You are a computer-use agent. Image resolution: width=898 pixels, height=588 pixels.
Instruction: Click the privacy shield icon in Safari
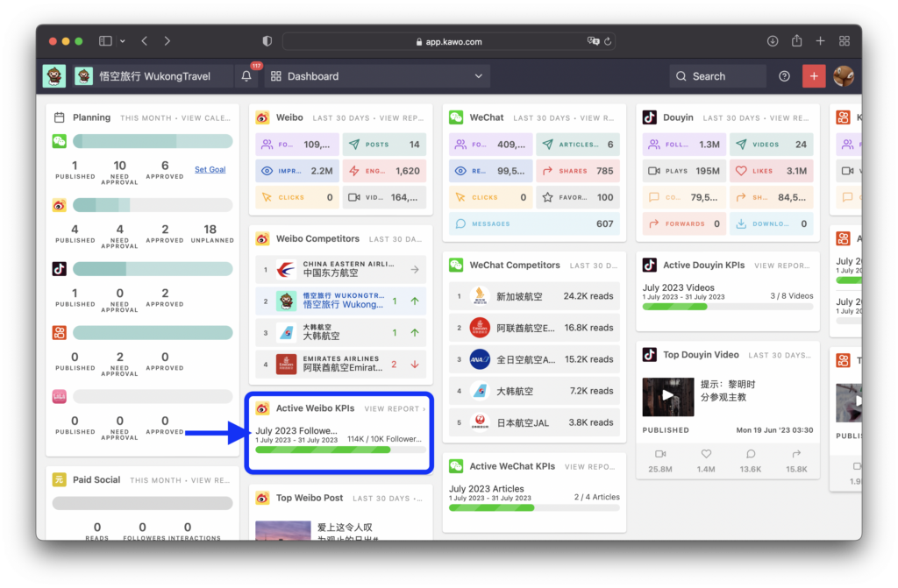(267, 41)
